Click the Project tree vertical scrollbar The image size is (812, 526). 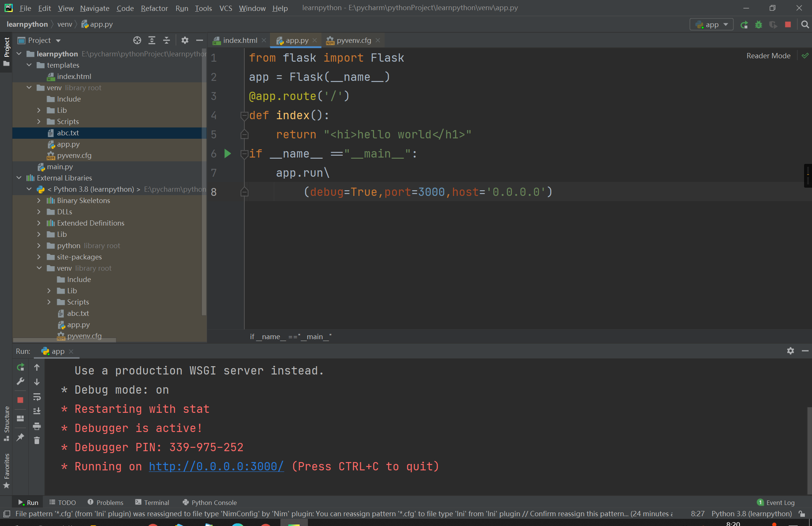[204, 181]
